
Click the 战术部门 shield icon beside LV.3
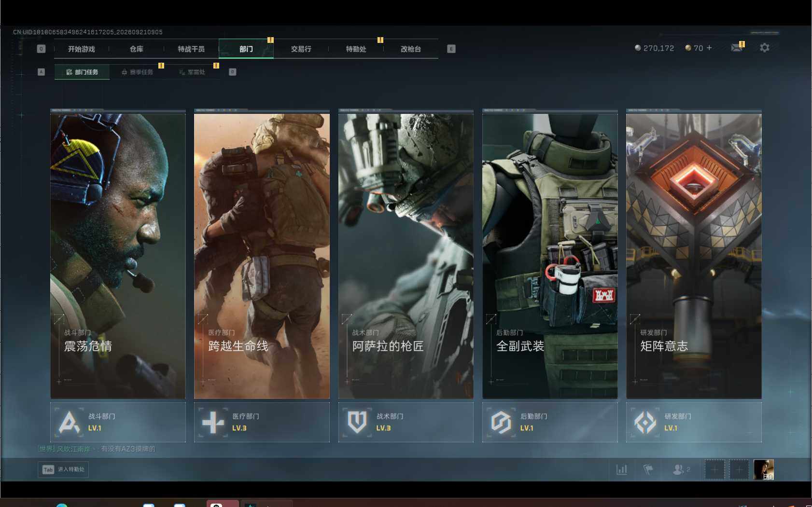pyautogui.click(x=357, y=423)
